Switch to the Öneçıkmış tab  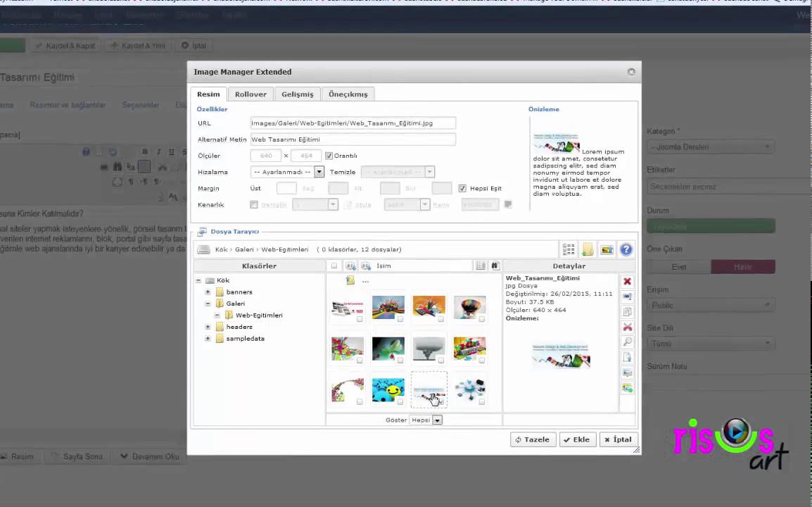point(348,94)
